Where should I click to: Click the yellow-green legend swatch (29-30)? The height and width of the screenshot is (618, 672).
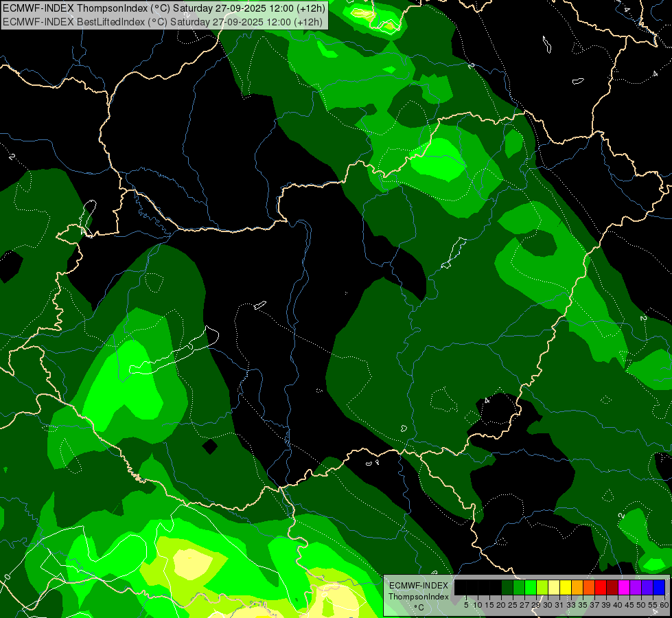click(x=542, y=587)
